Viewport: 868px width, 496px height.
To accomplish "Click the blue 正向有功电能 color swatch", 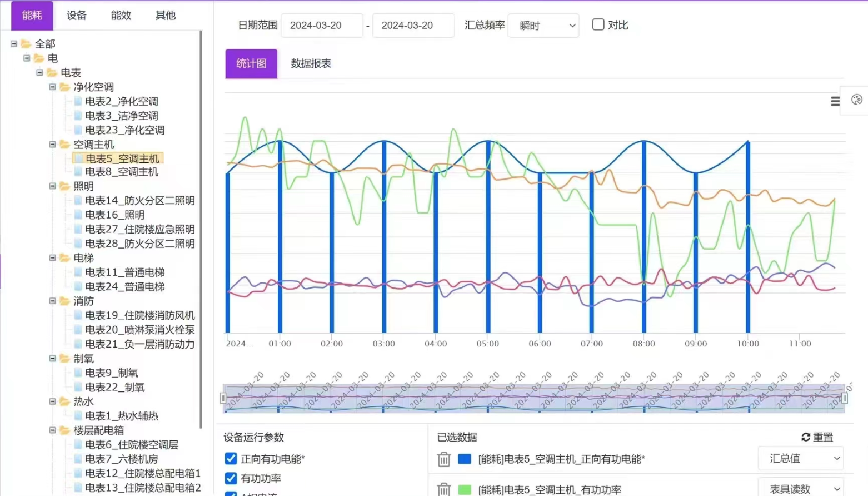I will pos(465,459).
